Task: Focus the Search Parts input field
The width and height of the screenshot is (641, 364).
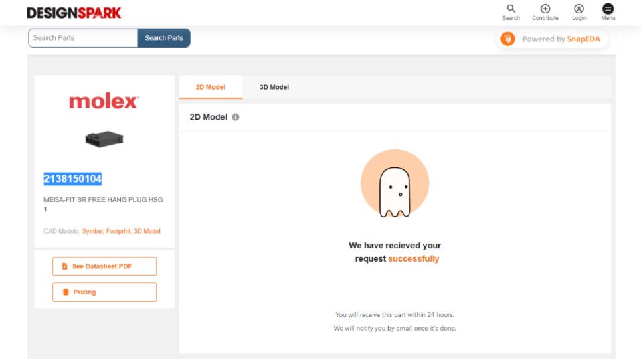Action: coord(83,38)
